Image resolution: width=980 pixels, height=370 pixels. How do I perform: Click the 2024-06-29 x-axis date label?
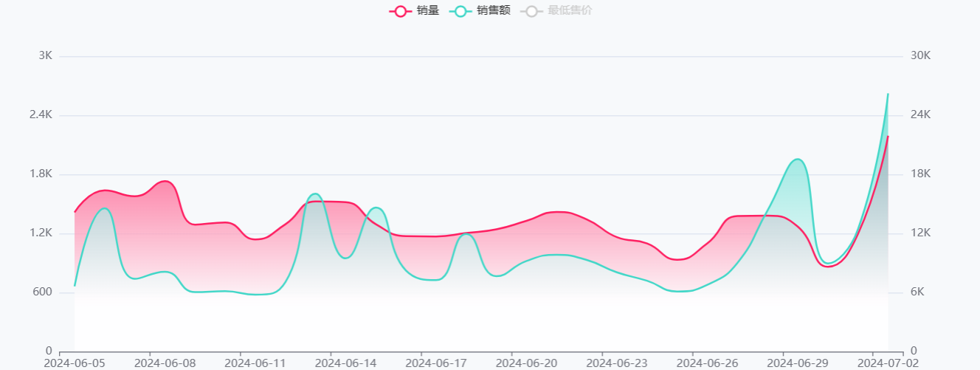click(798, 363)
